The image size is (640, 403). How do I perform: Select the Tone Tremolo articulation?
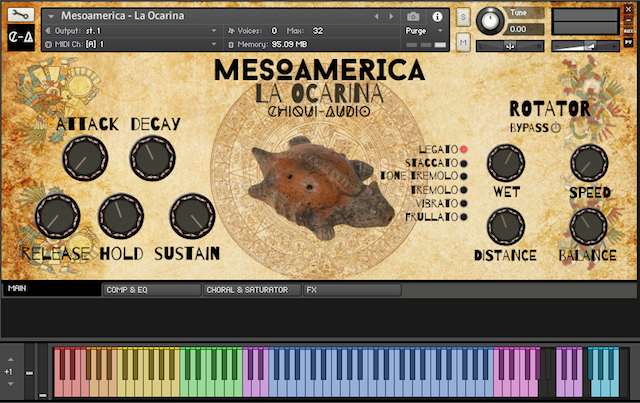click(x=464, y=176)
